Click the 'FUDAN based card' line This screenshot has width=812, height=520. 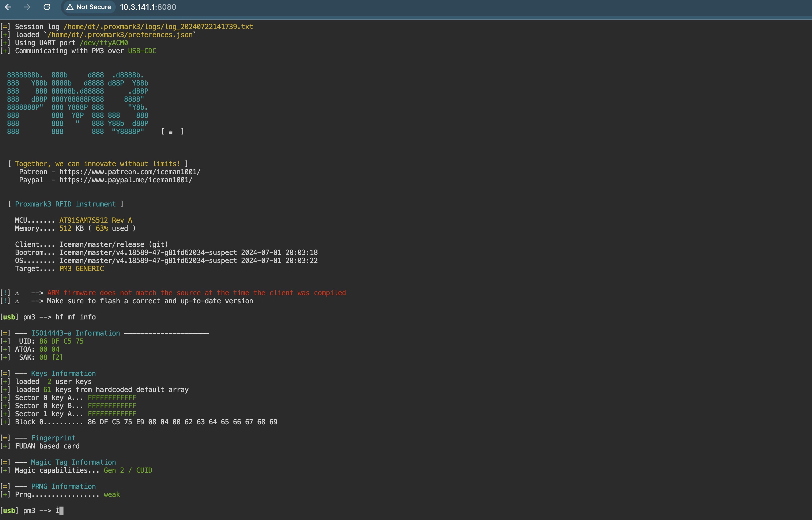pyautogui.click(x=47, y=446)
